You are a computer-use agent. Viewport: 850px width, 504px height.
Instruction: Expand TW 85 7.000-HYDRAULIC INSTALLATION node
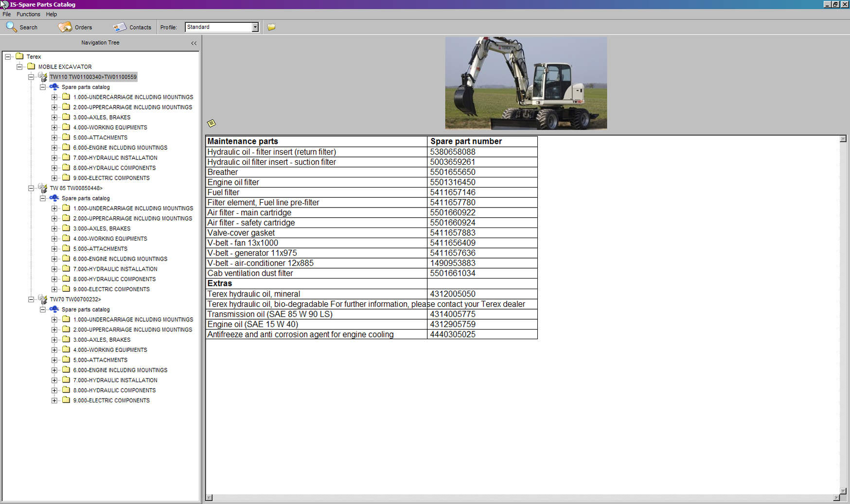54,269
